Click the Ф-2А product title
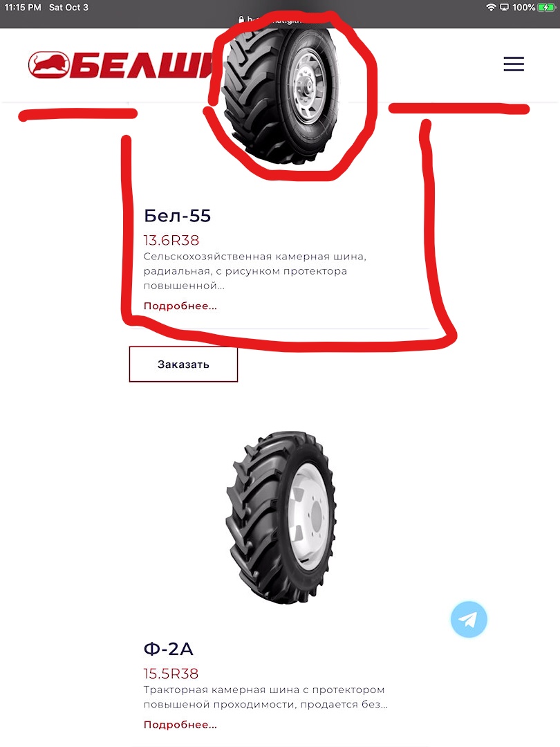560x747 pixels. [168, 648]
